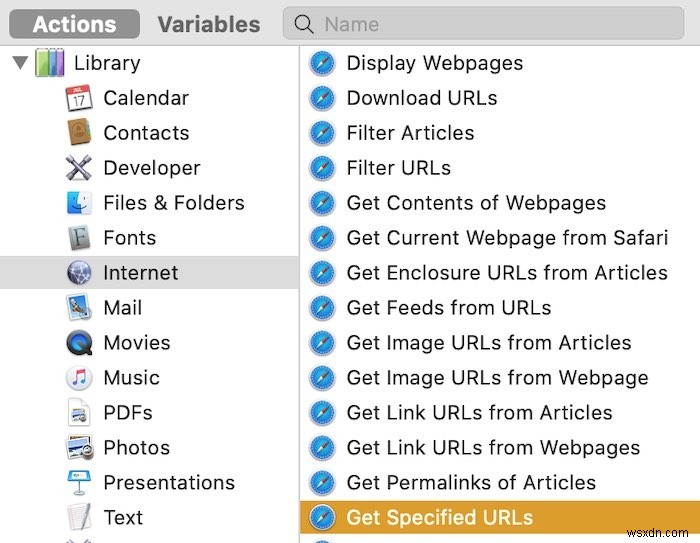The image size is (700, 543).
Task: Select the Music iTunes icon
Action: (79, 378)
